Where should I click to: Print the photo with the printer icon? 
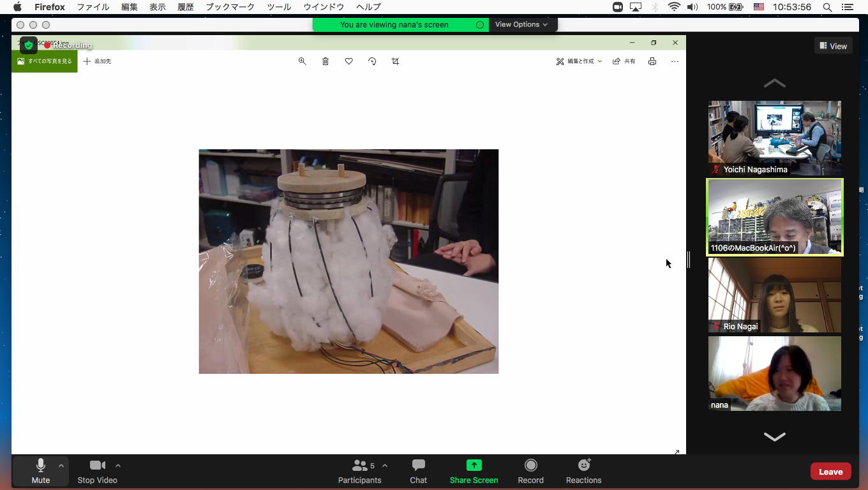coord(652,61)
